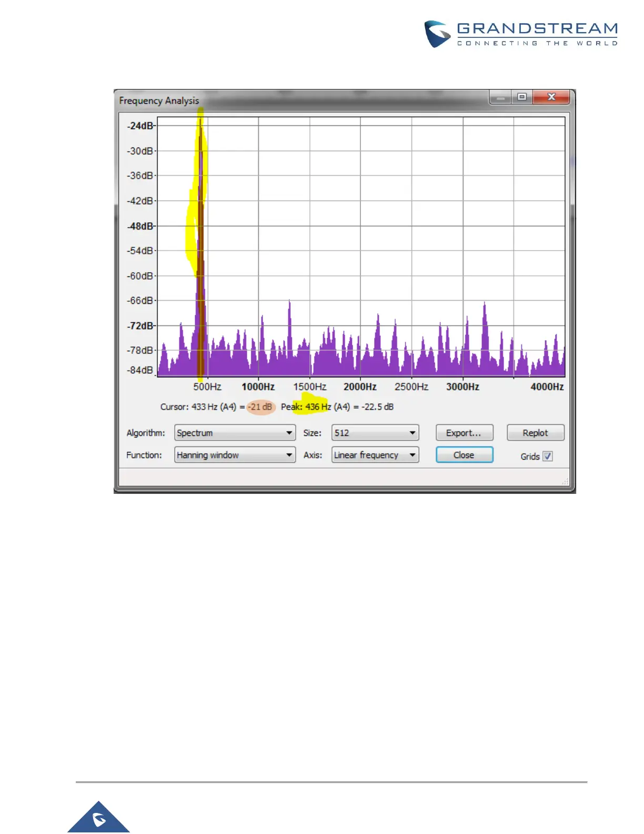Expand the Function dropdown showing Hanning window
The width and height of the screenshot is (644, 834).
[235, 455]
